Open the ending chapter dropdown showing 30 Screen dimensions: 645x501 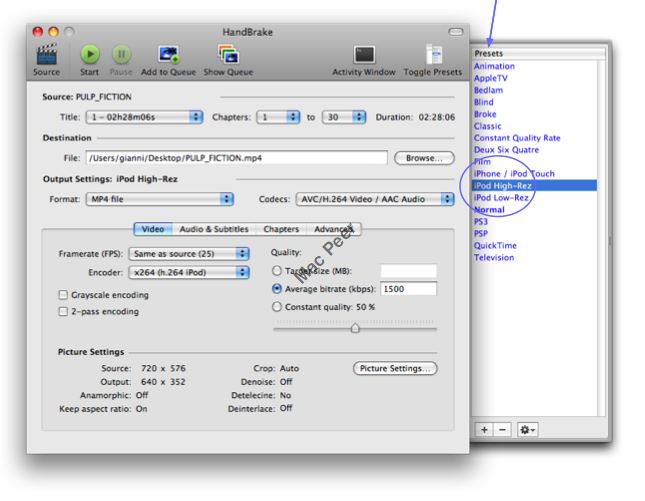344,117
